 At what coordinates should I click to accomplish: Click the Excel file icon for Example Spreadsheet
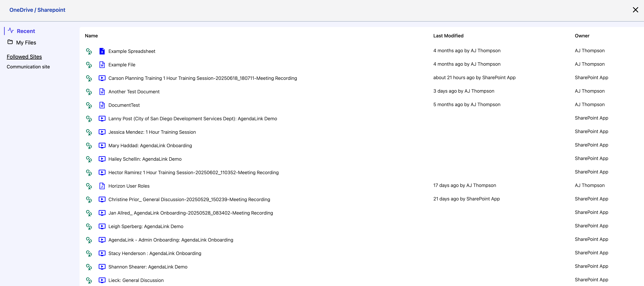[102, 51]
